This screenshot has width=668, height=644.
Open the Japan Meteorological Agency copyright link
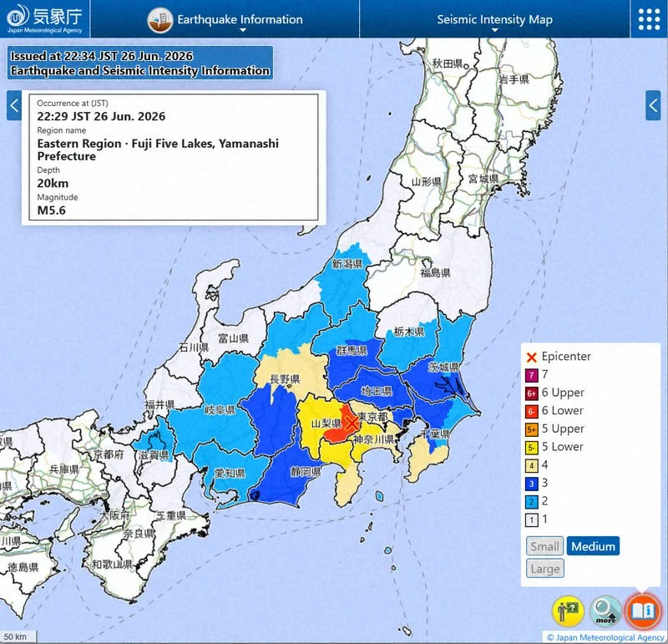pos(605,637)
